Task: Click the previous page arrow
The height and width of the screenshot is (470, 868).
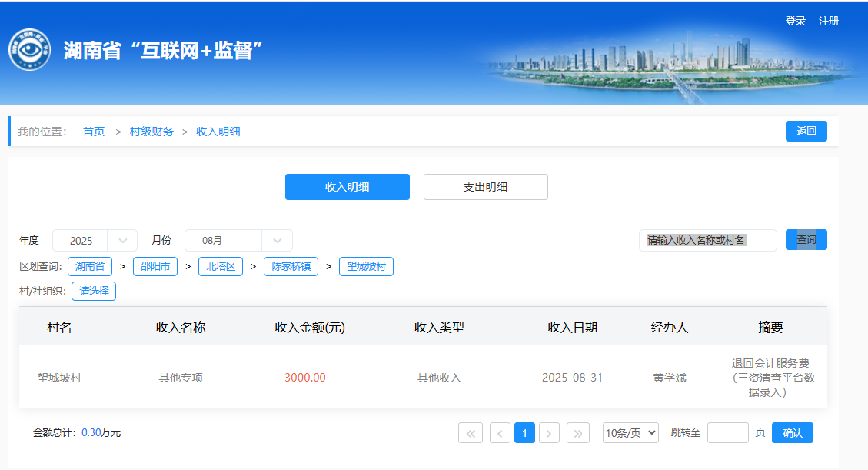Action: point(500,433)
